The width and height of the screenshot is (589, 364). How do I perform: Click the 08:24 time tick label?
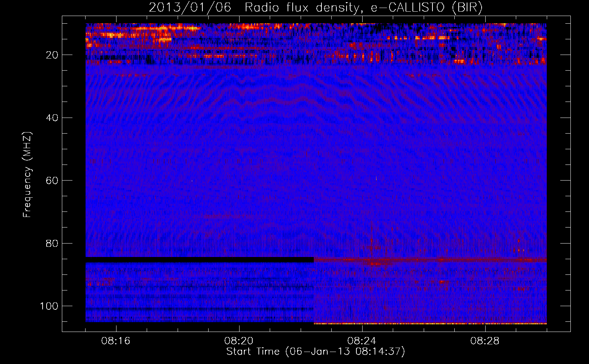(x=362, y=341)
